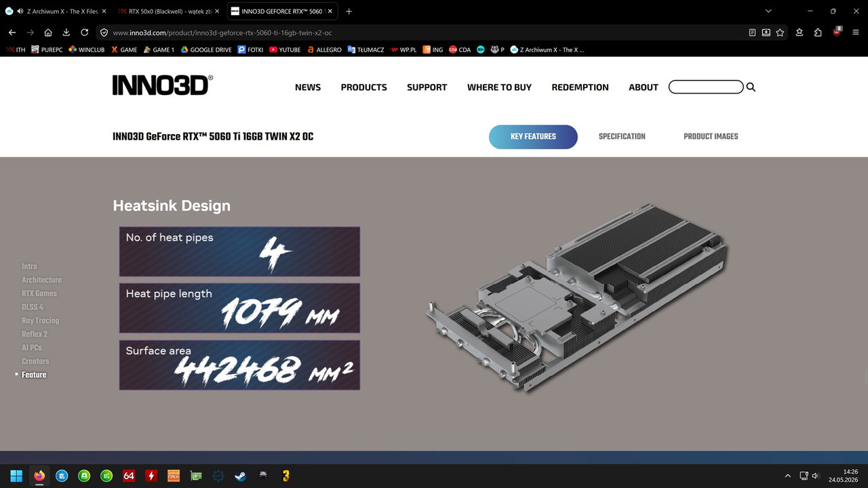Viewport: 868px width, 488px height.
Task: Show hidden system tray icons
Action: coord(787,476)
